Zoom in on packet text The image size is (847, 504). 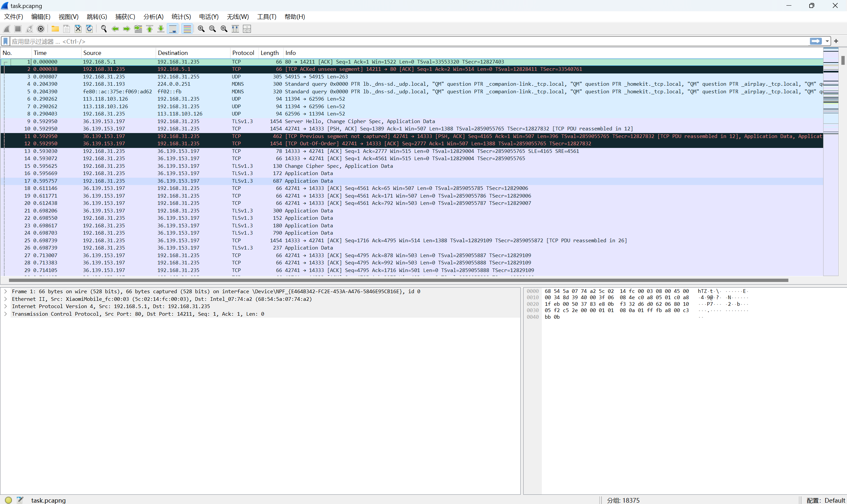[x=201, y=29]
